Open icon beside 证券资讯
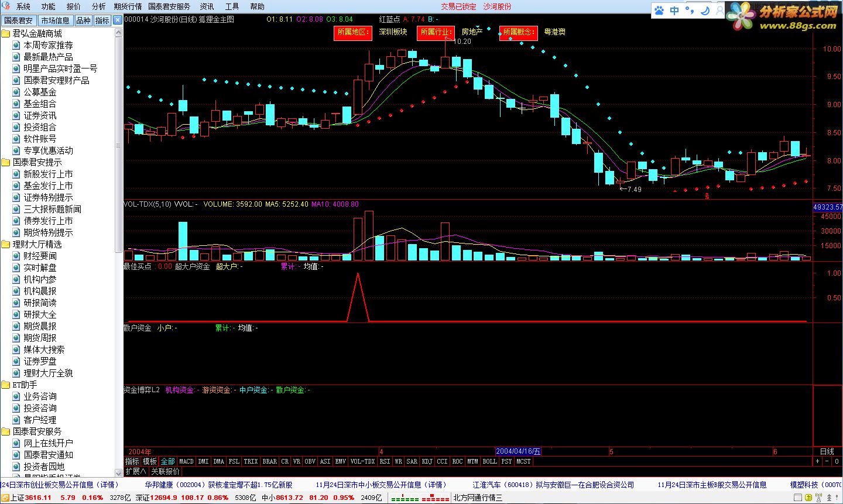This screenshot has height=504, width=843. tap(16, 115)
